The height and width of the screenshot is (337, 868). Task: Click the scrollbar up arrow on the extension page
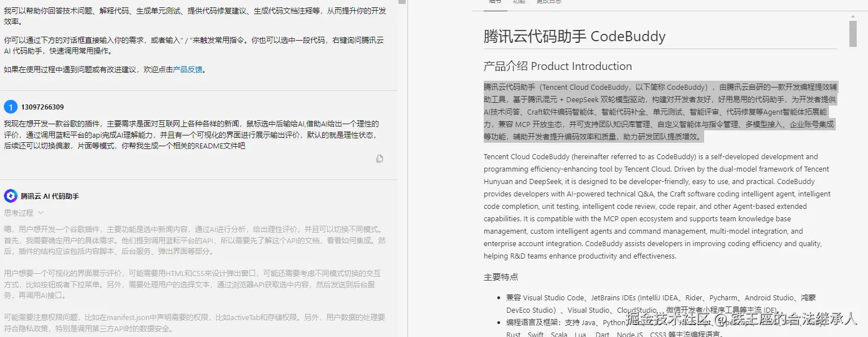(853, 16)
